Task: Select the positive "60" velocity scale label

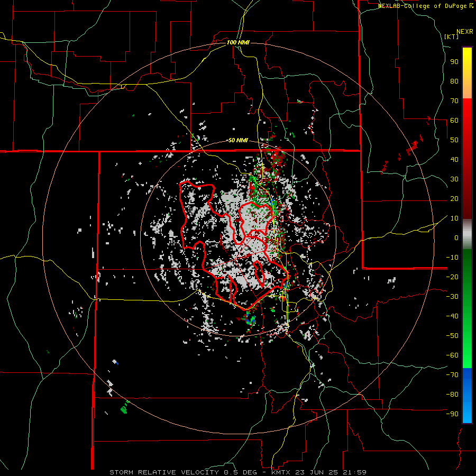Action: pos(454,120)
